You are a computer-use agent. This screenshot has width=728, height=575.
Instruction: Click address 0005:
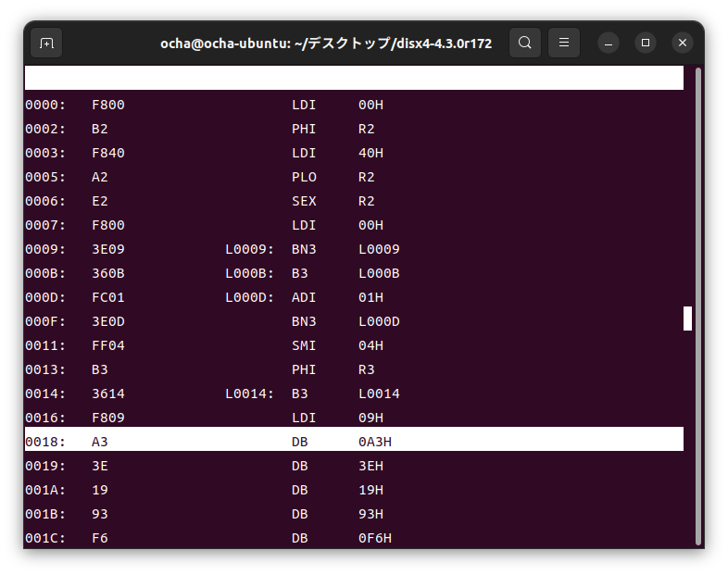pos(45,177)
